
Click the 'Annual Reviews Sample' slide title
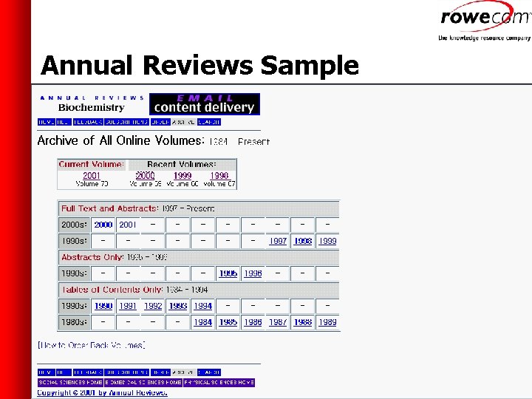199,66
